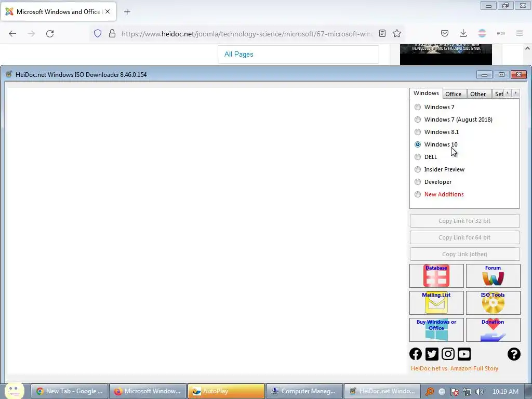Open the HeiDoc Twitter icon

(432, 354)
